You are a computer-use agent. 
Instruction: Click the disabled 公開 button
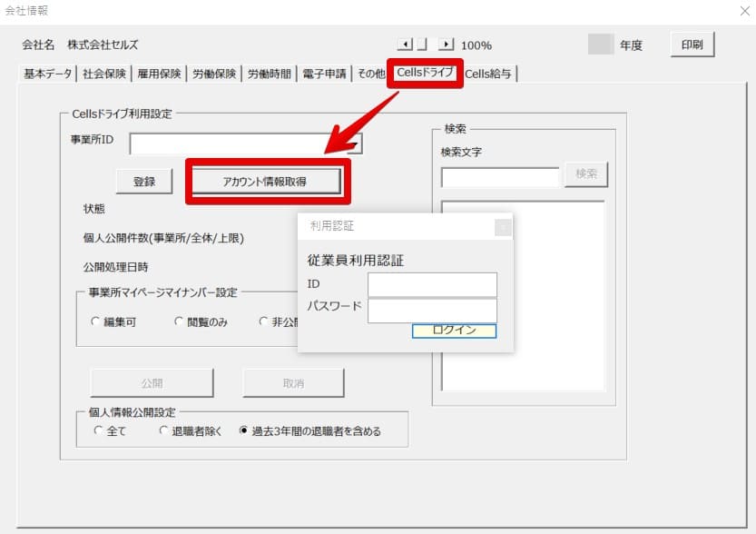[152, 383]
